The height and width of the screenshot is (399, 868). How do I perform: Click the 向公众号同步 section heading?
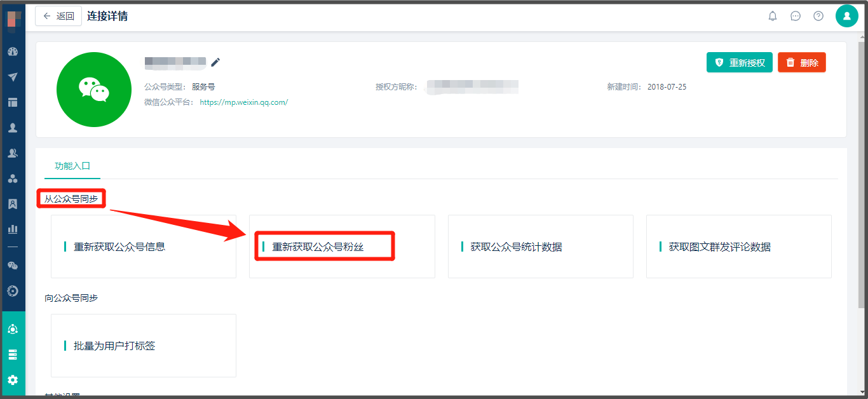click(71, 298)
